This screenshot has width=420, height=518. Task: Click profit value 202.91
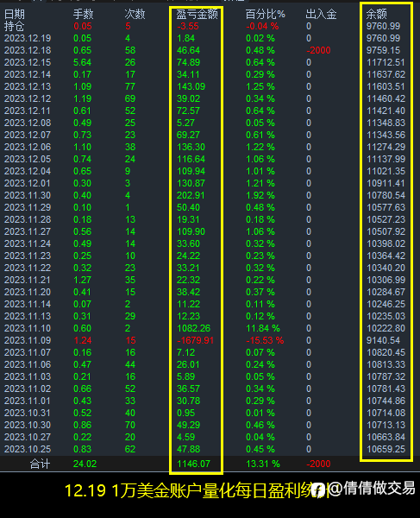(191, 195)
